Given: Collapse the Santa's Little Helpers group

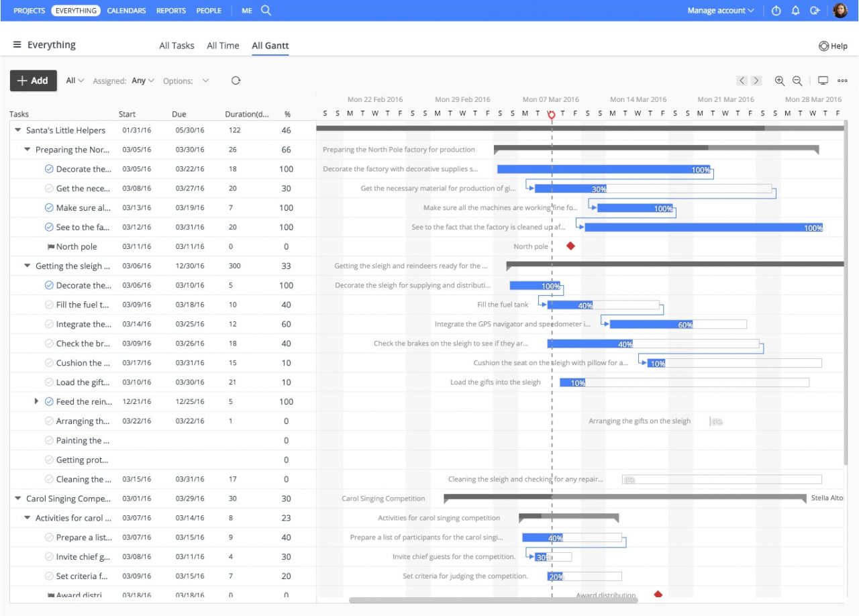Looking at the screenshot, I should (x=17, y=130).
